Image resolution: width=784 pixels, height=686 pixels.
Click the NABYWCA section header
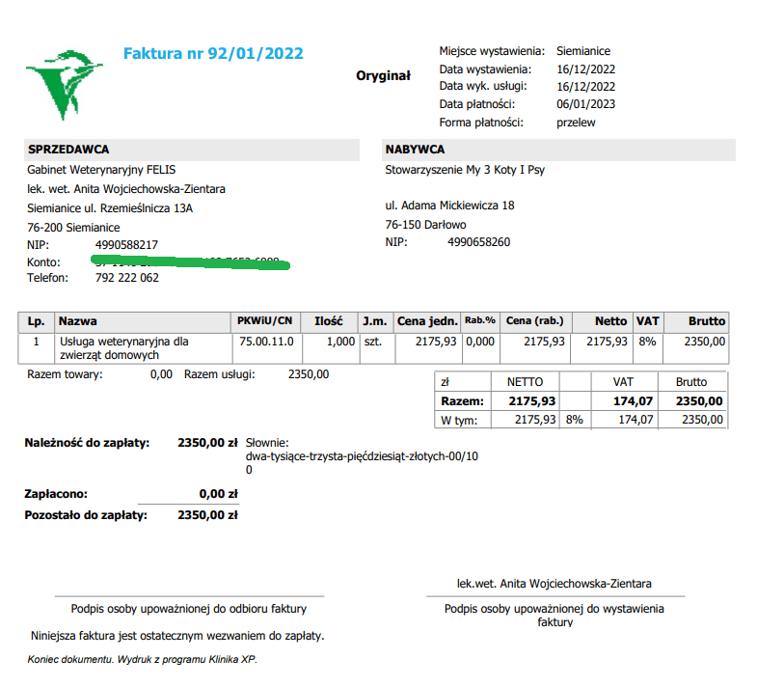pos(558,150)
